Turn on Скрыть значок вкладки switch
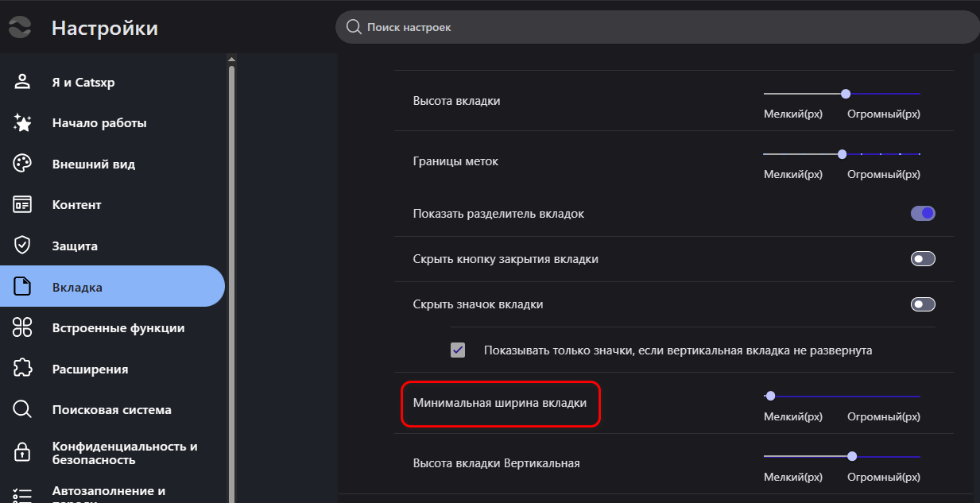This screenshot has width=980, height=503. (923, 304)
